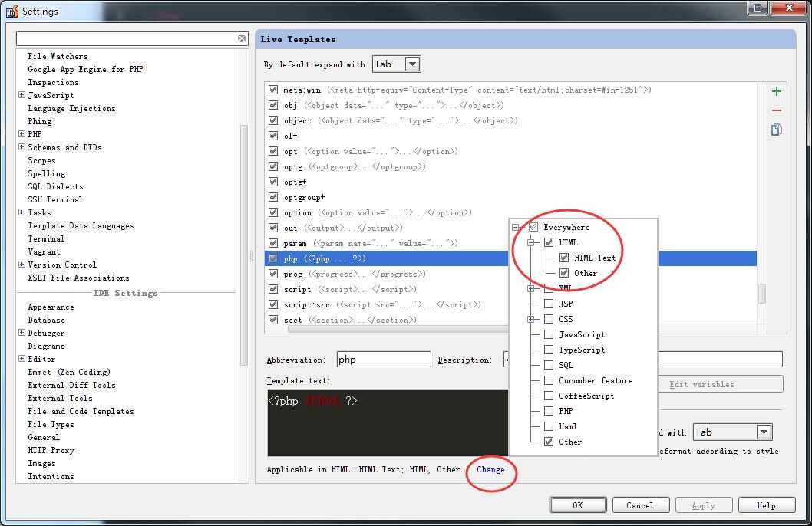Collapse the Everywhere context tree node

click(x=515, y=227)
